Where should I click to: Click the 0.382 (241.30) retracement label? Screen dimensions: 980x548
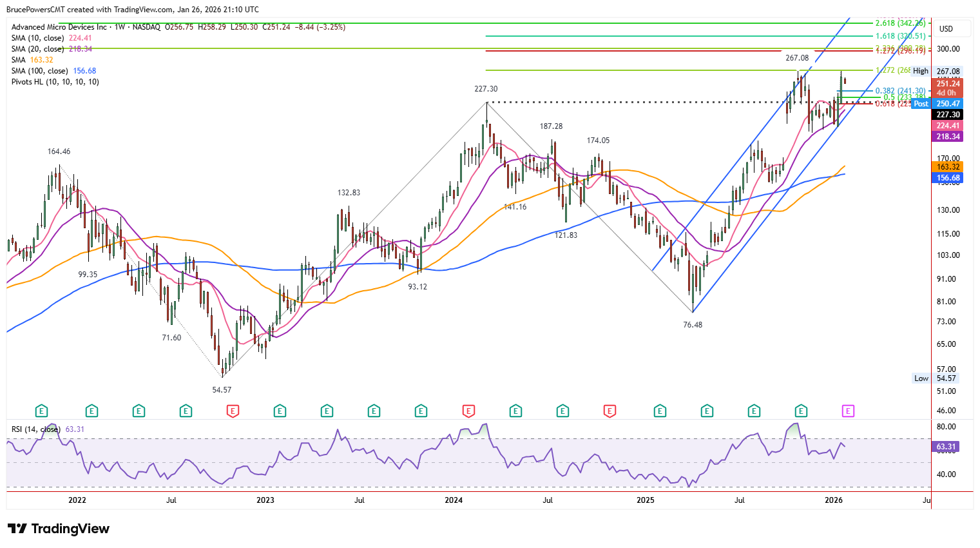(x=900, y=91)
